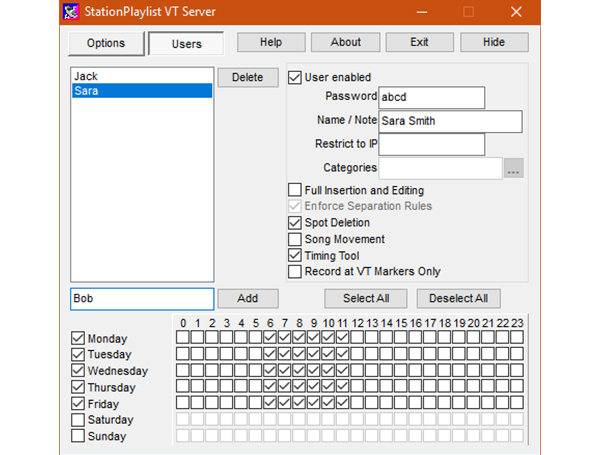Image resolution: width=600 pixels, height=455 pixels.
Task: Click the Hide button
Action: point(494,42)
